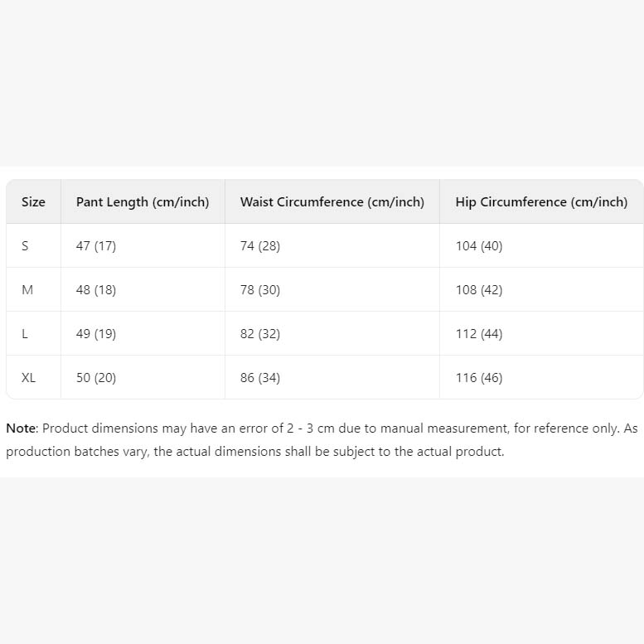Click waist value 74 (28)
Screen dimensions: 644x644
pyautogui.click(x=260, y=246)
